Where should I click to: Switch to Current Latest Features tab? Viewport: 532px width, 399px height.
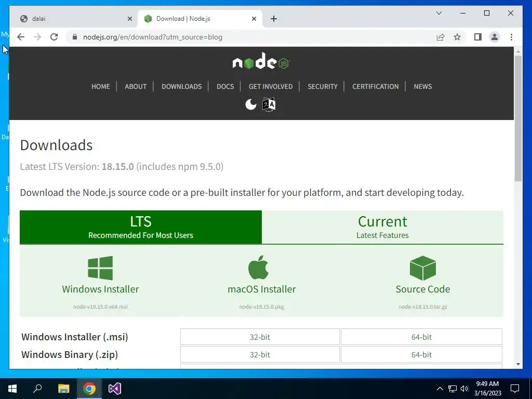(382, 227)
